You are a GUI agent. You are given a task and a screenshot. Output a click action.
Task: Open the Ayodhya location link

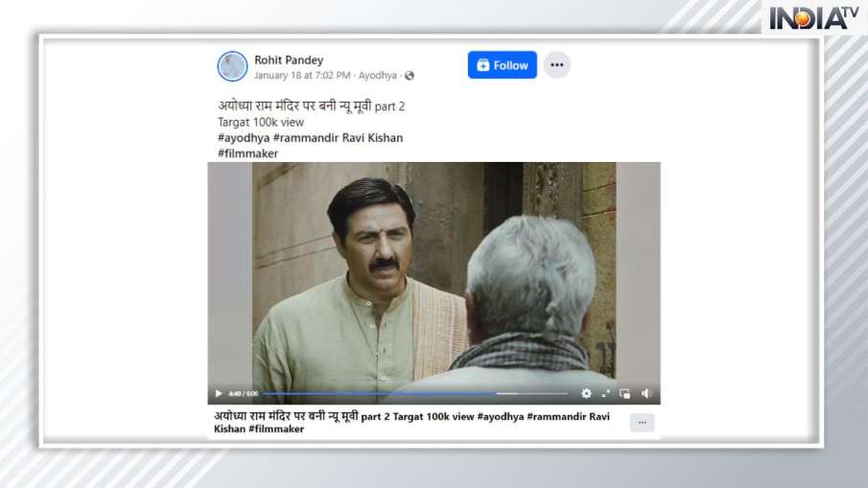[x=378, y=75]
